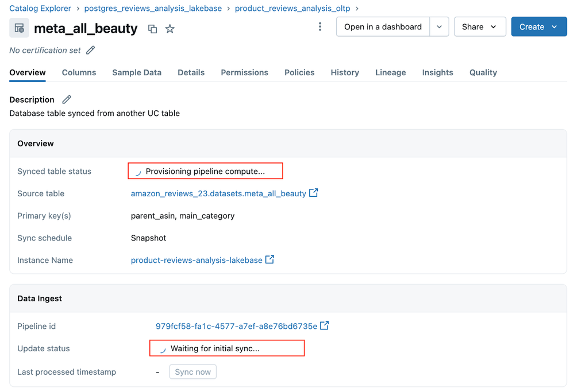Open the source table external link icon

point(314,193)
